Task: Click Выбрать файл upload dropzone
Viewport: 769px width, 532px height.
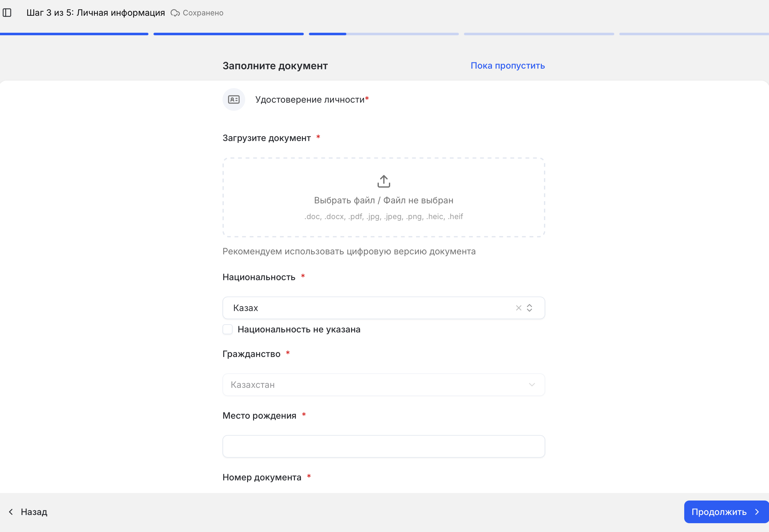Action: [x=384, y=197]
